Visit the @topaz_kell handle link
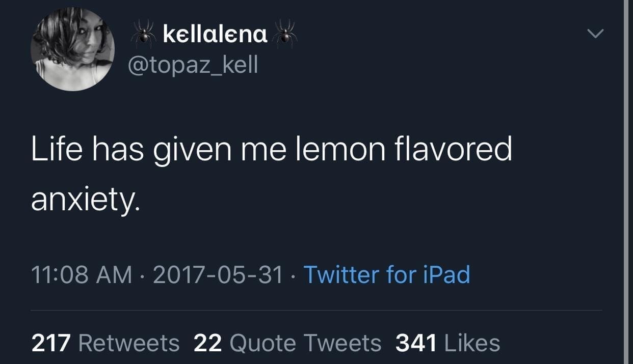 tap(194, 65)
